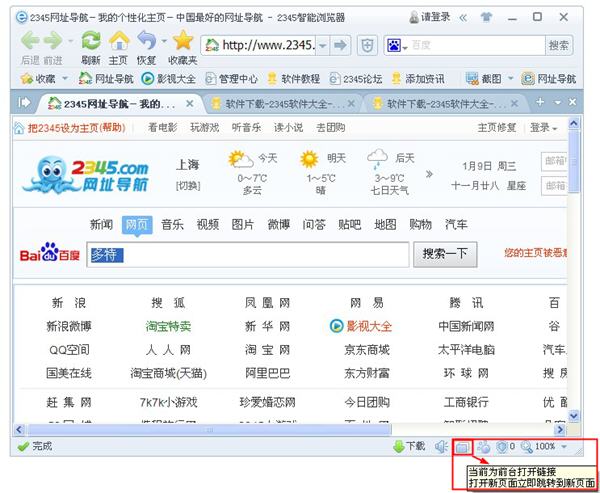Click the 恢复 undo icon
The width and height of the screenshot is (600, 493).
pyautogui.click(x=147, y=41)
